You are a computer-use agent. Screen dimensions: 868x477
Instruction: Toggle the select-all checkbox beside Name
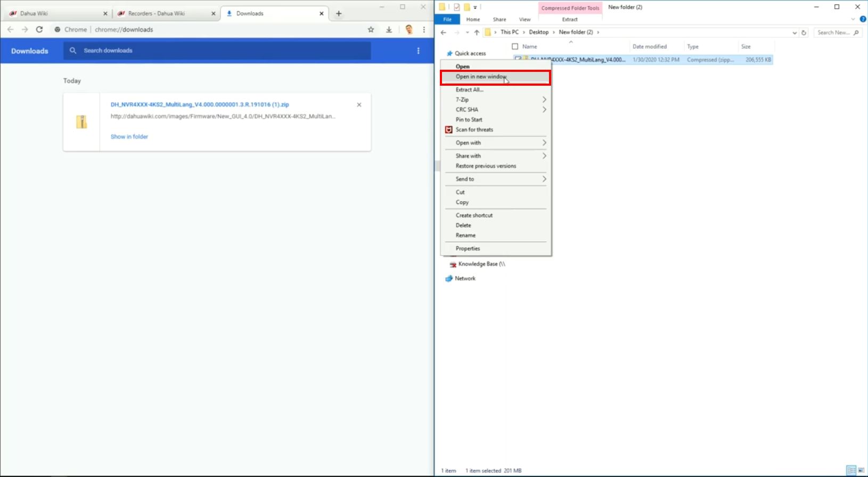point(515,47)
